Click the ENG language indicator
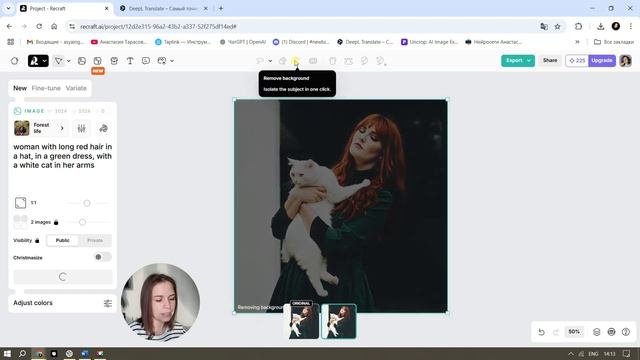640x360 pixels. (593, 354)
